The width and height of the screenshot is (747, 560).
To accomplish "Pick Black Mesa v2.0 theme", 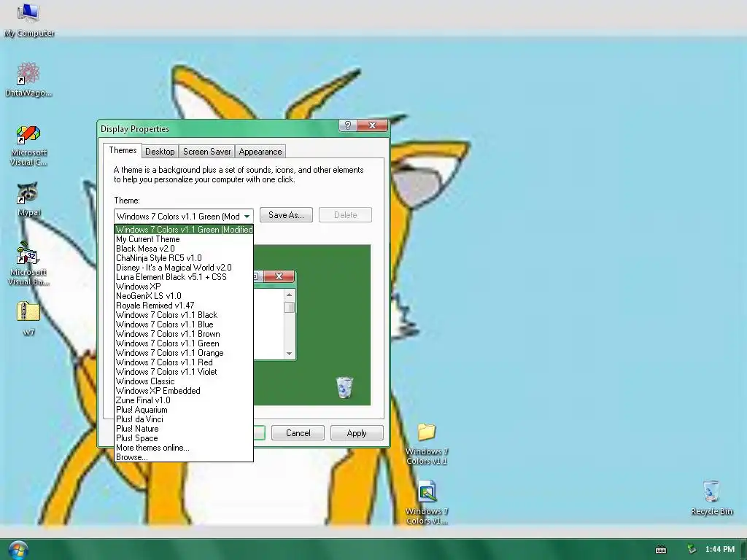I will (184, 249).
